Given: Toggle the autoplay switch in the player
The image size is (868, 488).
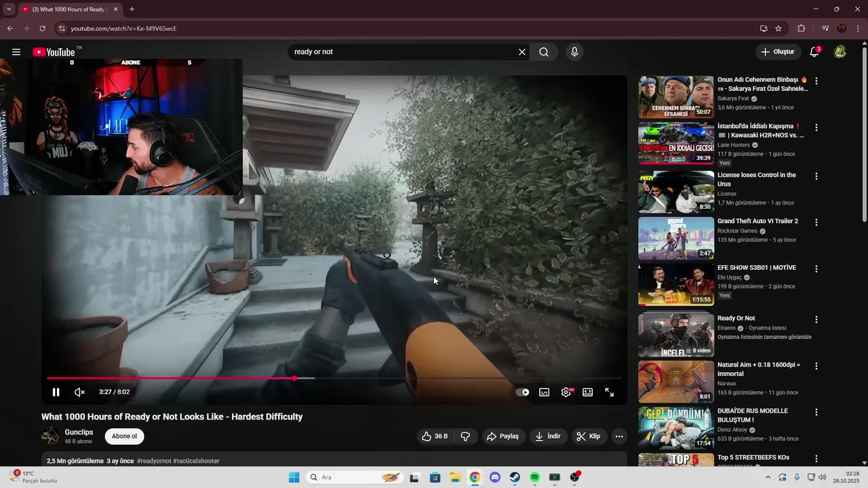Looking at the screenshot, I should click(522, 392).
